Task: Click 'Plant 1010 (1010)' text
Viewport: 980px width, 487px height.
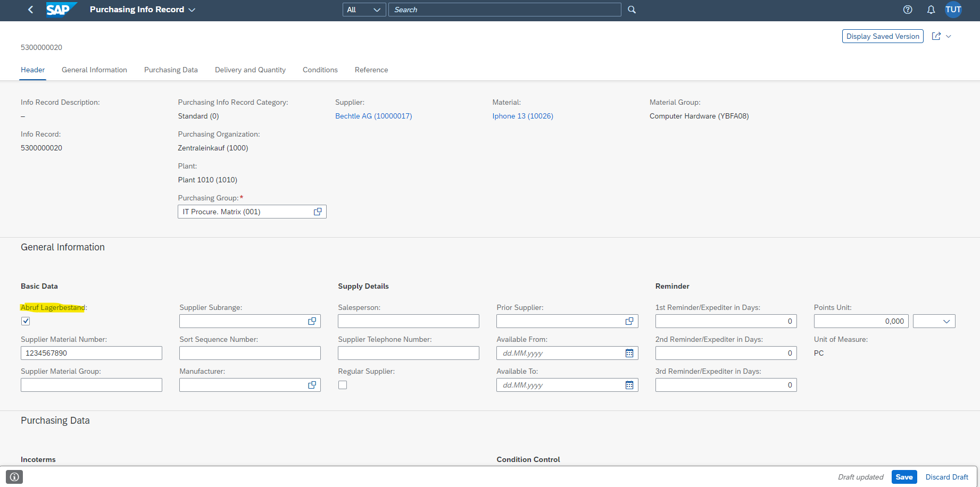Action: click(x=207, y=180)
